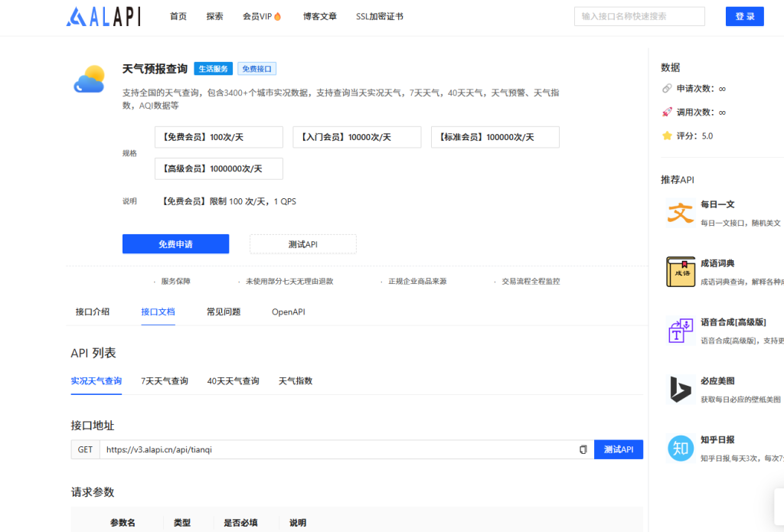Viewport: 784px width, 532px height.
Task: Focus the 输入接口名称快速搜索 search box
Action: 639,17
